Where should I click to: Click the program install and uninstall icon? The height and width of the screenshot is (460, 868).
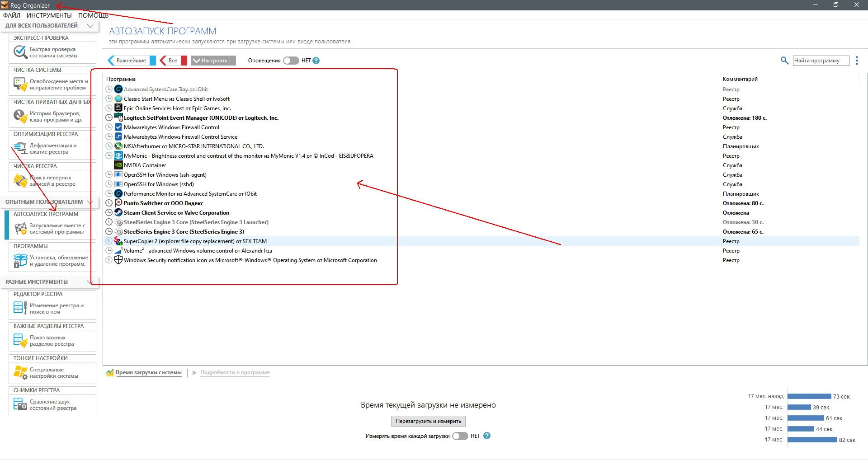coord(20,261)
